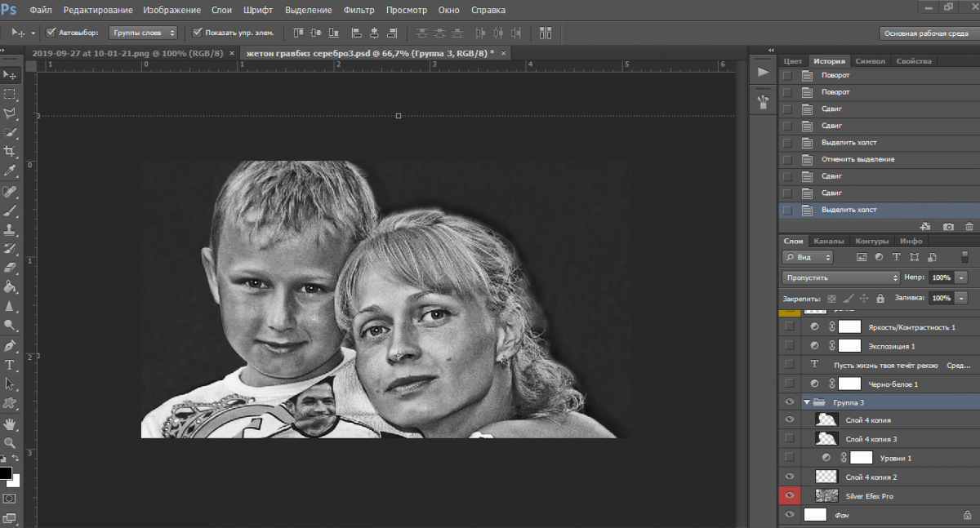Image resolution: width=980 pixels, height=528 pixels.
Task: Select the Crop tool
Action: pyautogui.click(x=10, y=152)
